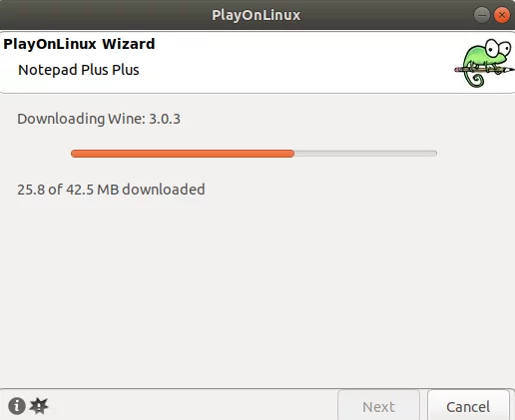This screenshot has width=515, height=420.
Task: Click the 'Downloading Wine: 3.0.3' status label
Action: pyautogui.click(x=99, y=119)
